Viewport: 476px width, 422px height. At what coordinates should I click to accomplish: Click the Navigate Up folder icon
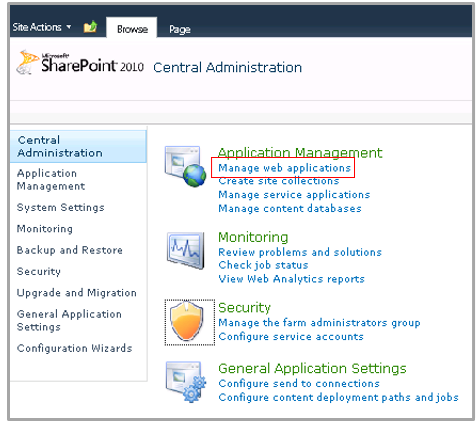click(90, 27)
